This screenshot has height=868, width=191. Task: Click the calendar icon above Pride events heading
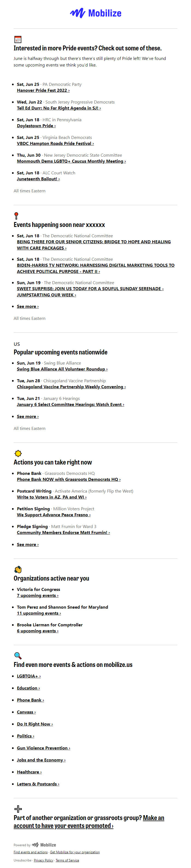[x=18, y=40]
